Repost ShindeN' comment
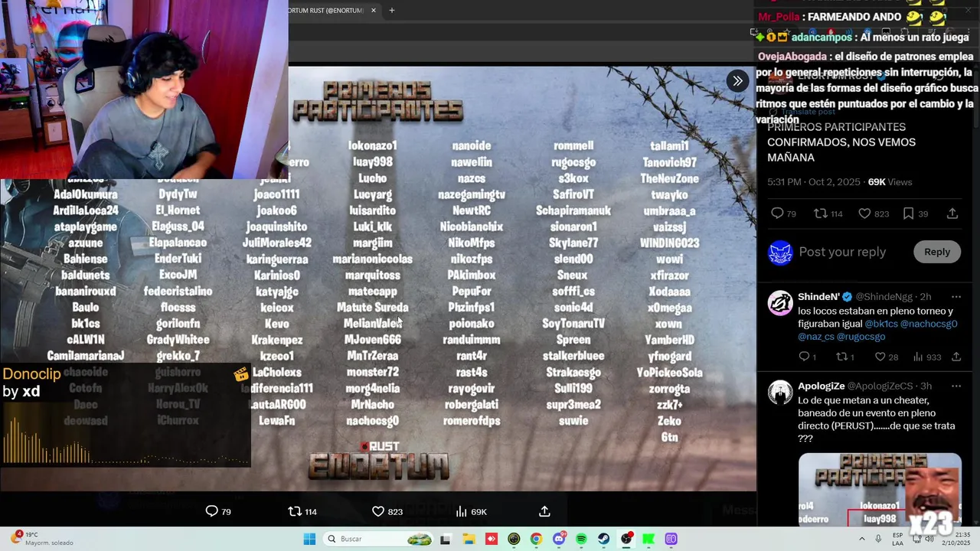The height and width of the screenshot is (551, 980). coord(844,357)
